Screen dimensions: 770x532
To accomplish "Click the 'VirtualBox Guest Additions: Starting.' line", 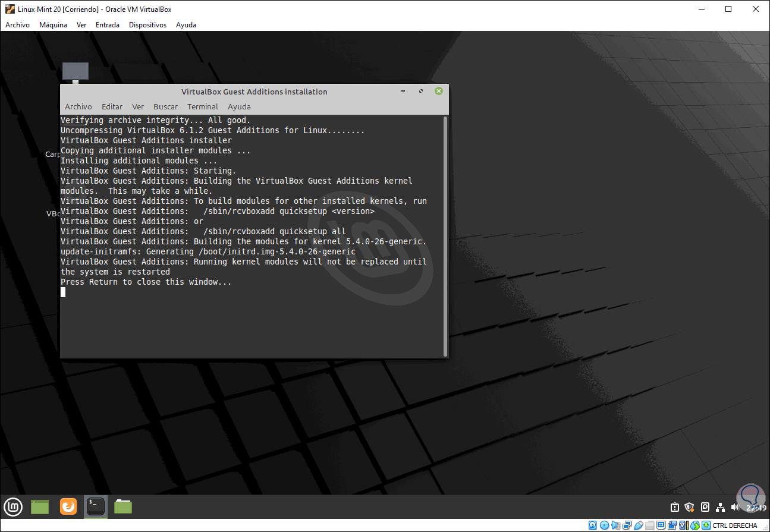I will pos(149,171).
